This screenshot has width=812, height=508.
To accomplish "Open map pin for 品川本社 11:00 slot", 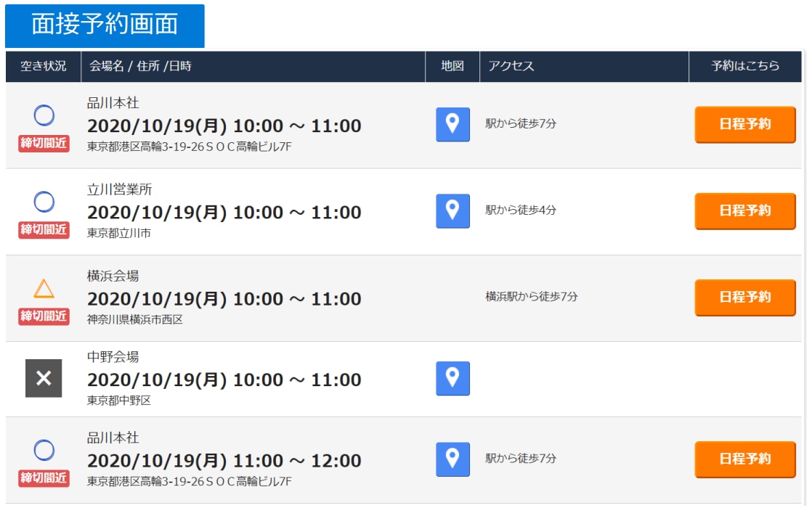I will [452, 459].
